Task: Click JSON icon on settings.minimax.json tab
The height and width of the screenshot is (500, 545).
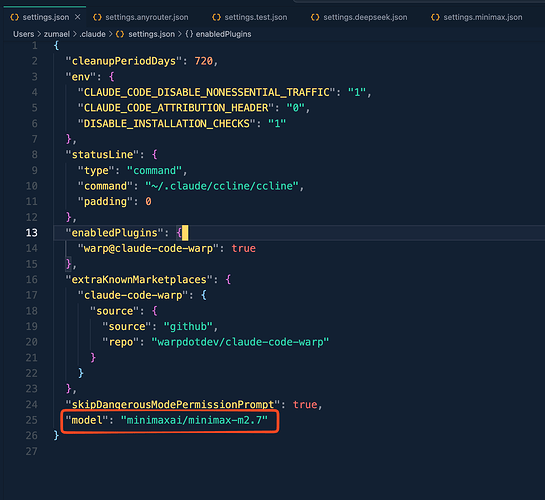Action: point(435,17)
